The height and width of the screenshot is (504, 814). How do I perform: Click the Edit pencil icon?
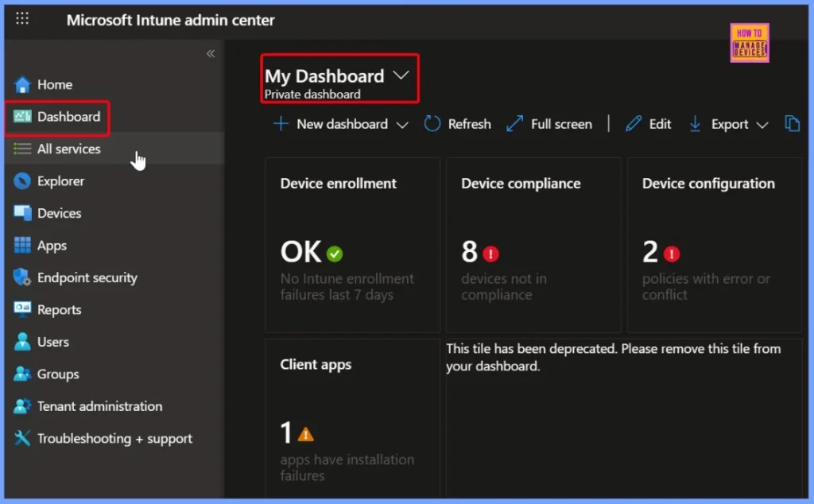point(633,123)
